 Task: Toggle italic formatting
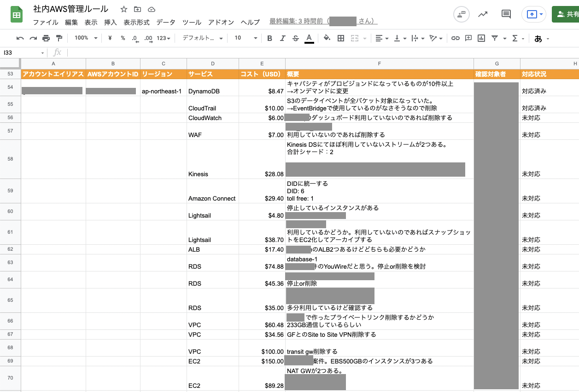point(282,38)
